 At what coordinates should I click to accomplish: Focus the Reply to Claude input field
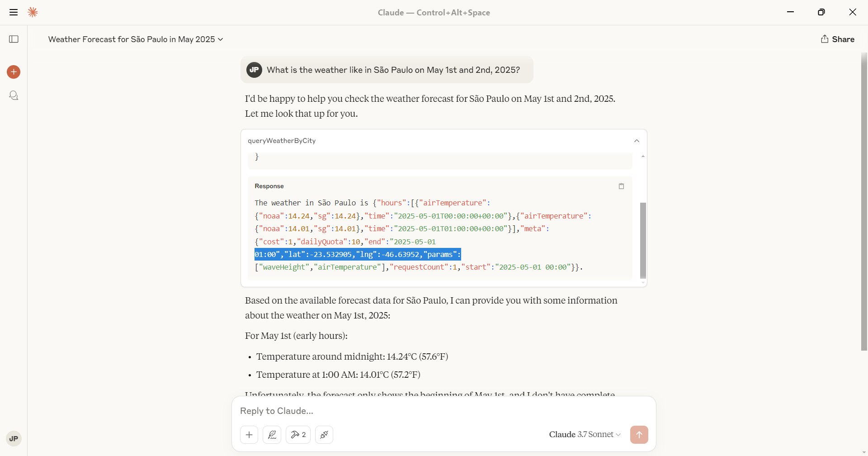[x=443, y=411]
